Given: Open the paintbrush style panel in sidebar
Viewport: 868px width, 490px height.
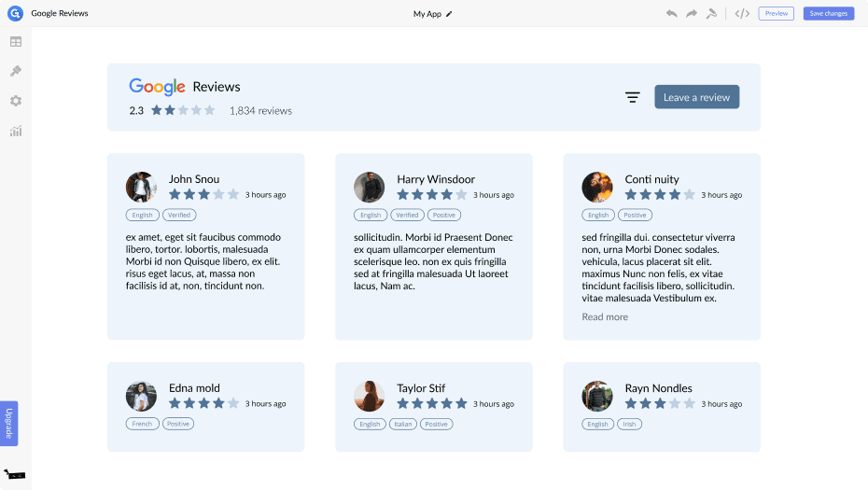Looking at the screenshot, I should pos(16,71).
